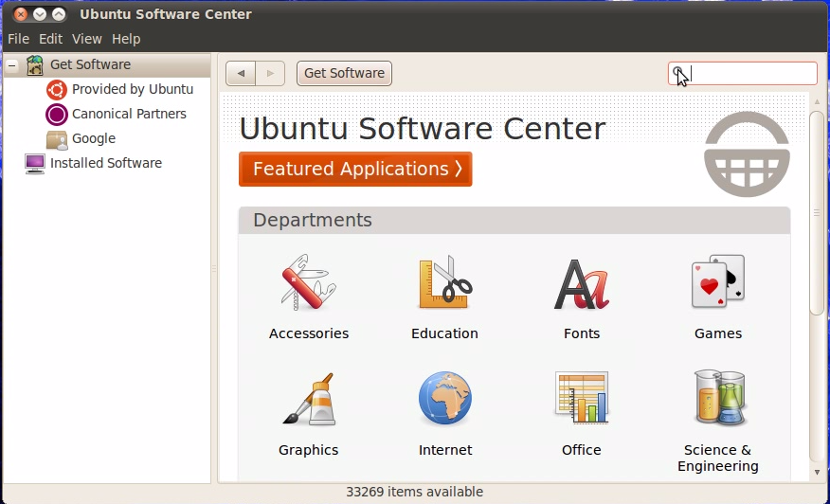The width and height of the screenshot is (830, 504).
Task: Go forward with the right arrow button
Action: pos(270,73)
